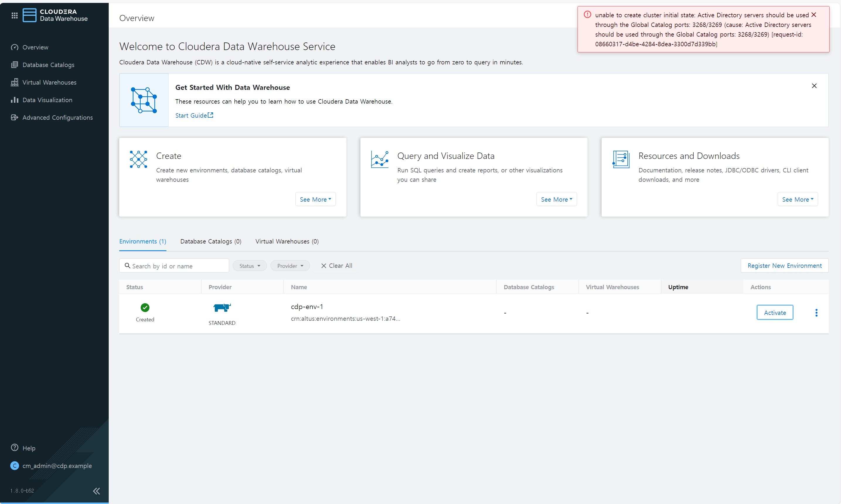841x504 pixels.
Task: Activate the cdp-env-1 environment
Action: 774,313
